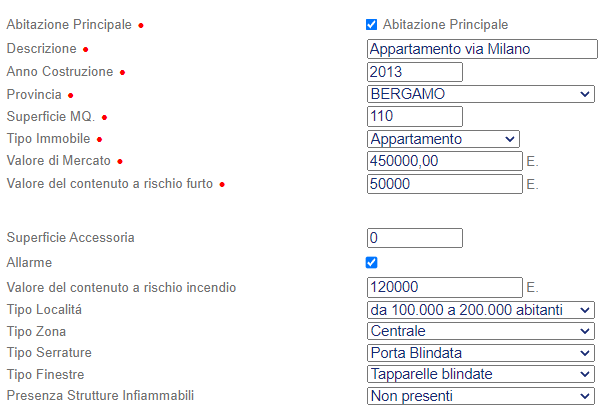Focus the Anno Costruzione input field

[x=415, y=72]
